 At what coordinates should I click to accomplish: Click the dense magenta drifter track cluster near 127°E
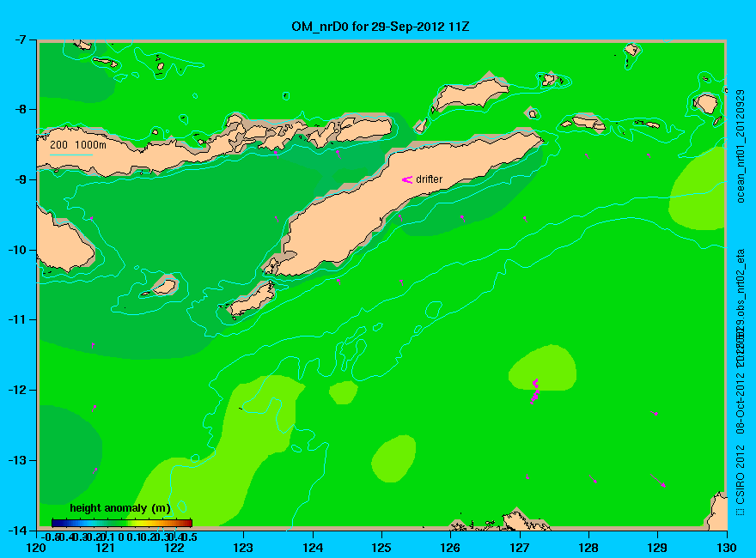click(534, 391)
